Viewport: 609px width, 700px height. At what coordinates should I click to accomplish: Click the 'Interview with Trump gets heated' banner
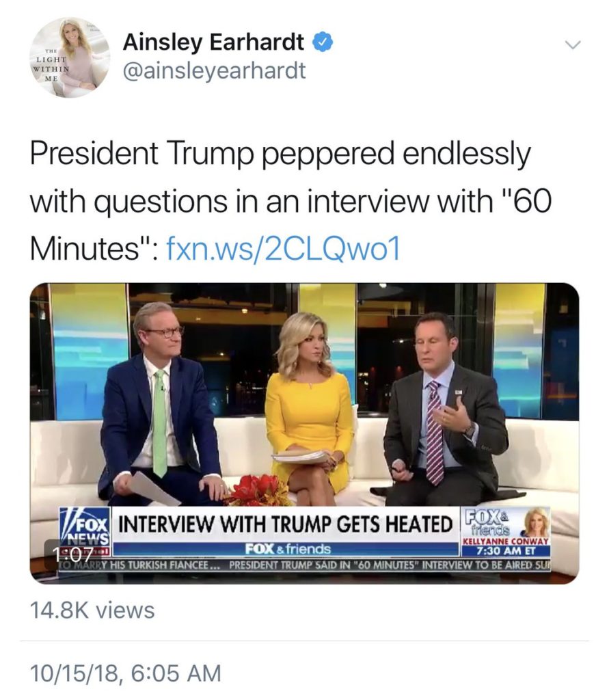coord(286,524)
